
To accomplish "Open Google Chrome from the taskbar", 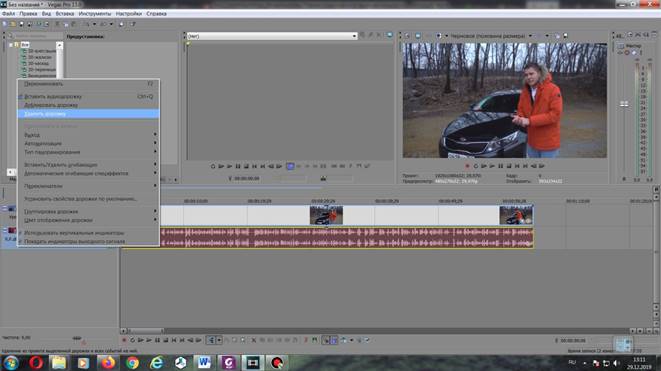I will point(132,363).
